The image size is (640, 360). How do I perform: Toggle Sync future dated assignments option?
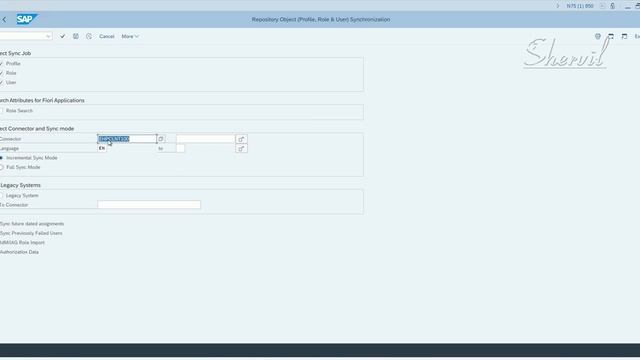[x=32, y=224]
